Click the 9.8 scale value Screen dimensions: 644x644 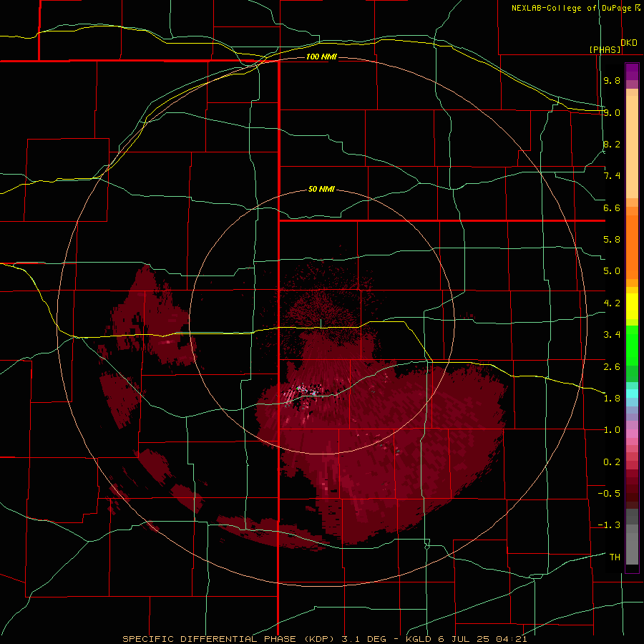(x=612, y=80)
